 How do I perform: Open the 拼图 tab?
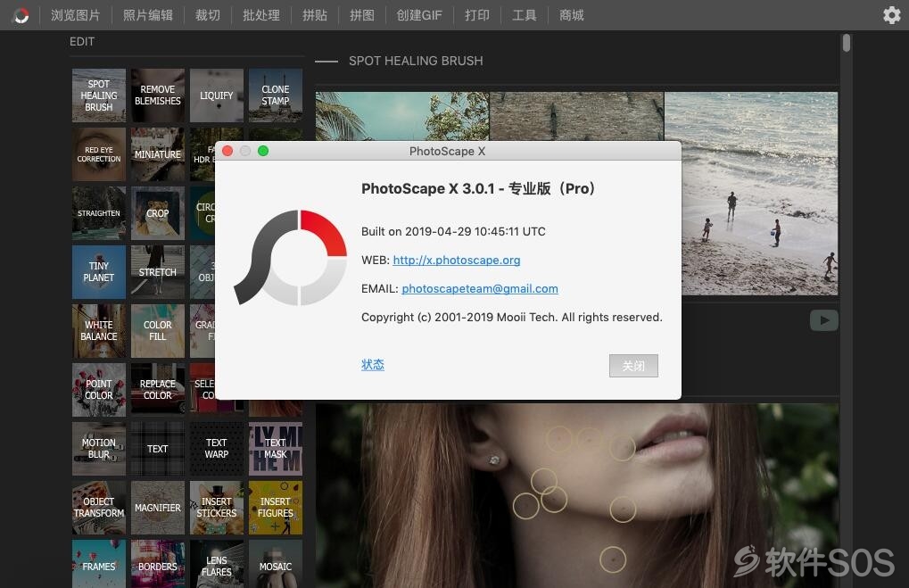point(362,15)
